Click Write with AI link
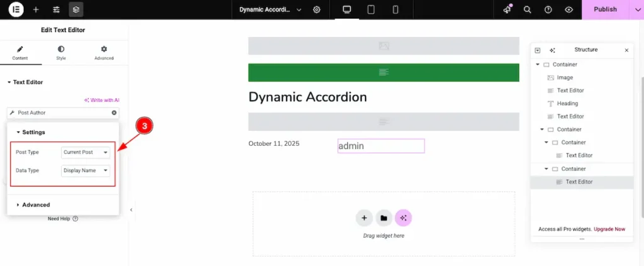 tap(102, 100)
